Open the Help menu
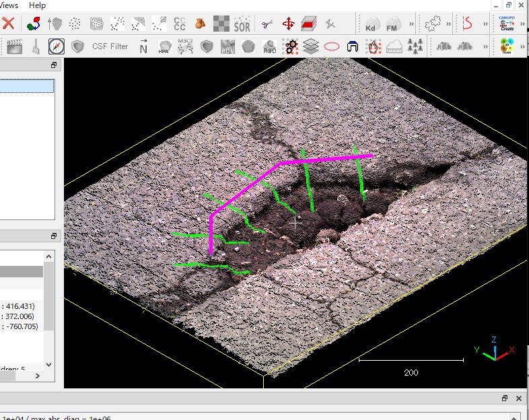The width and height of the screenshot is (529, 420). click(38, 5)
